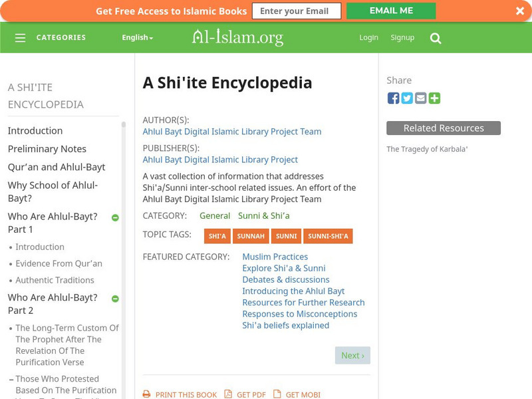
Task: Open the English language dropdown
Action: (137, 38)
